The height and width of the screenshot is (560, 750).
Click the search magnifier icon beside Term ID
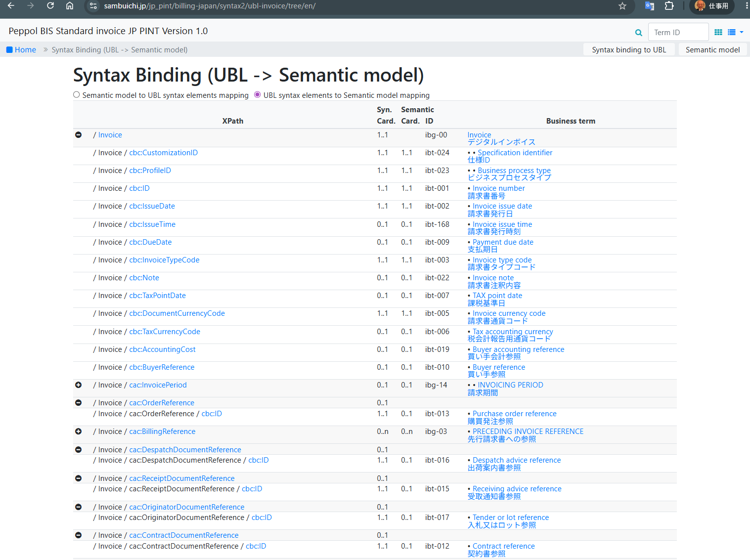coord(639,33)
